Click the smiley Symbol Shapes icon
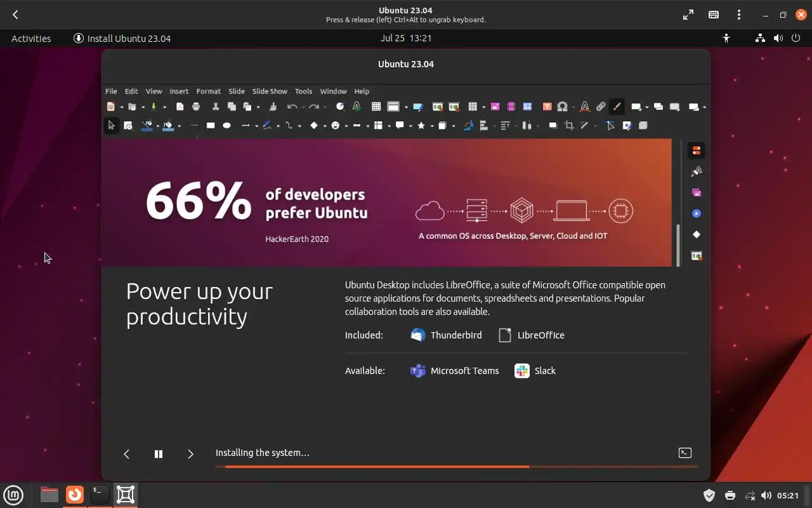 point(335,126)
